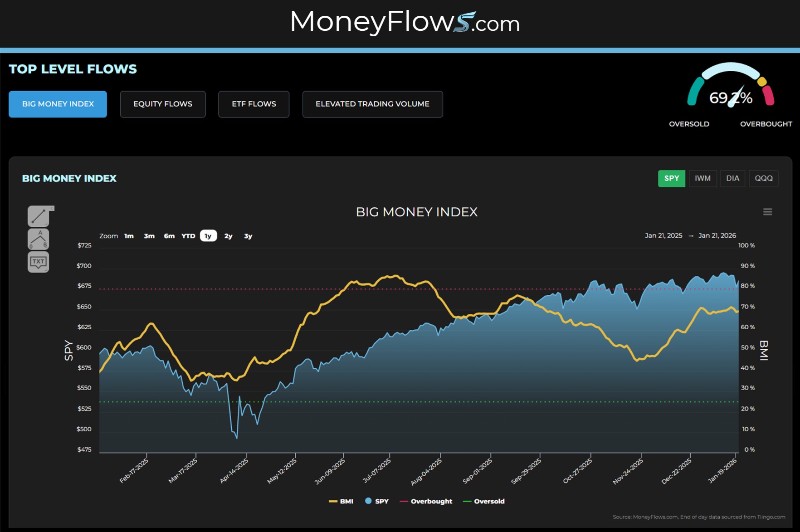The height and width of the screenshot is (532, 800).
Task: Hide the SPY series via legend
Action: click(x=377, y=501)
